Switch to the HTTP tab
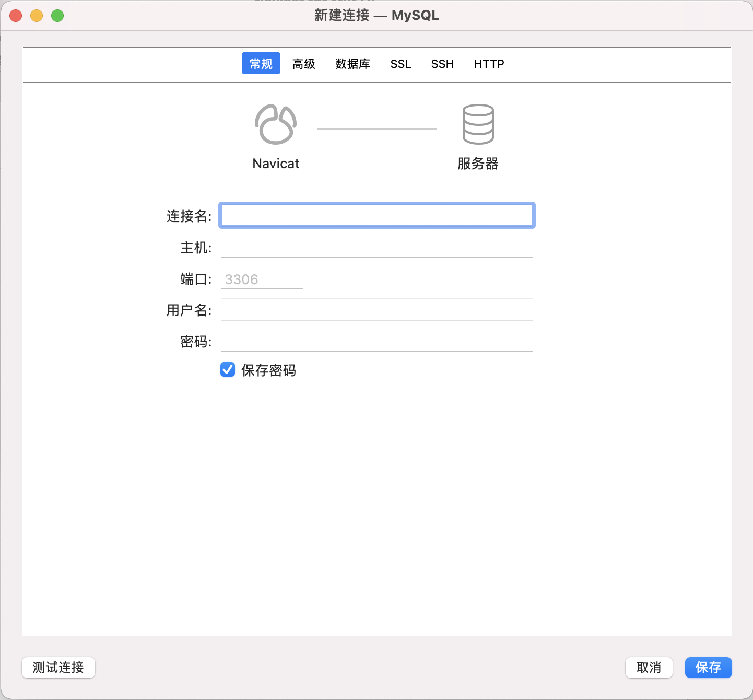This screenshot has width=753, height=700. click(489, 64)
